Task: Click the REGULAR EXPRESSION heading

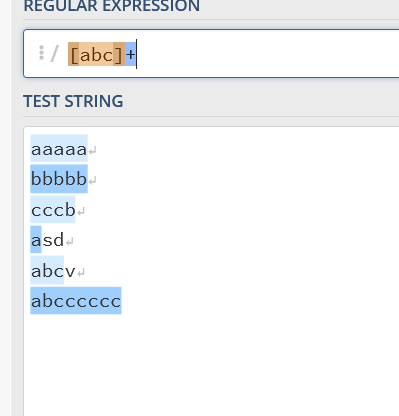Action: point(112,6)
